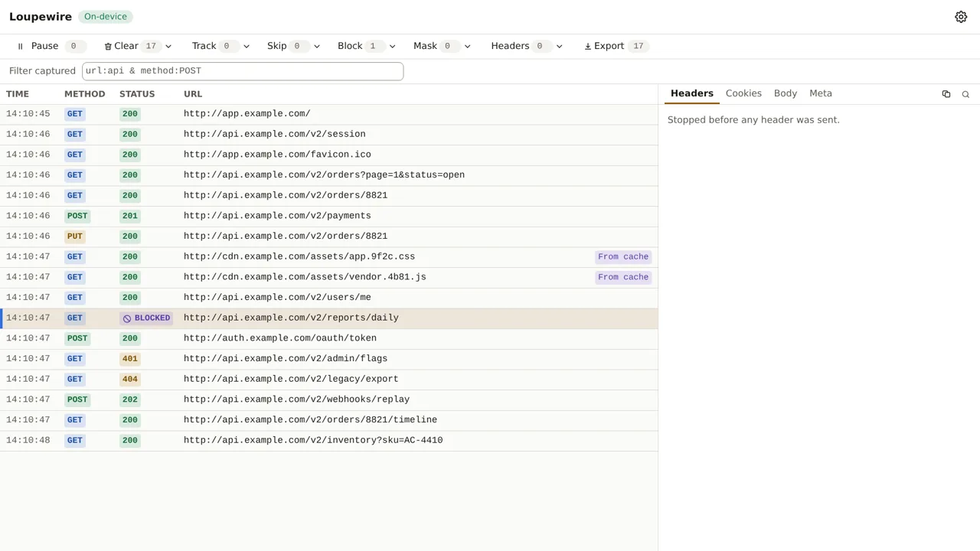Select the inventory?sku=AC-4410 request row
Image resolution: width=980 pixels, height=551 pixels.
pyautogui.click(x=329, y=441)
